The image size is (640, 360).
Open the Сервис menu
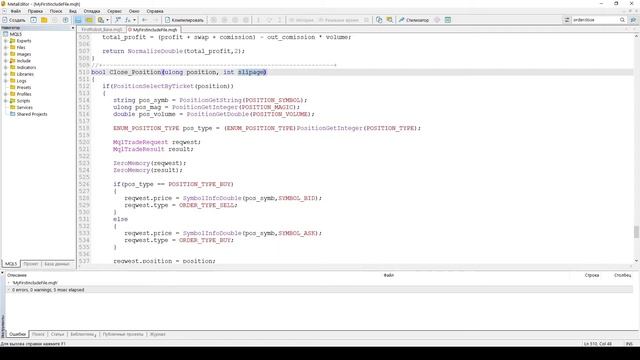click(x=114, y=11)
